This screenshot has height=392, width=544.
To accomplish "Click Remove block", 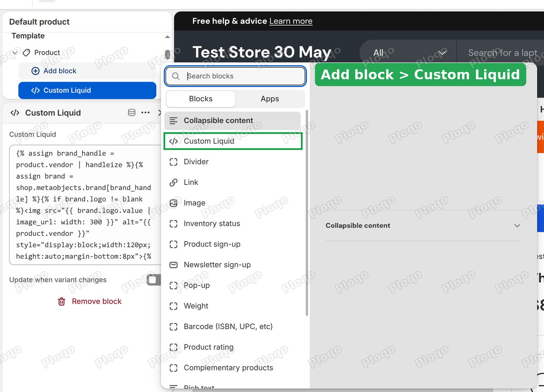I will click(x=90, y=302).
